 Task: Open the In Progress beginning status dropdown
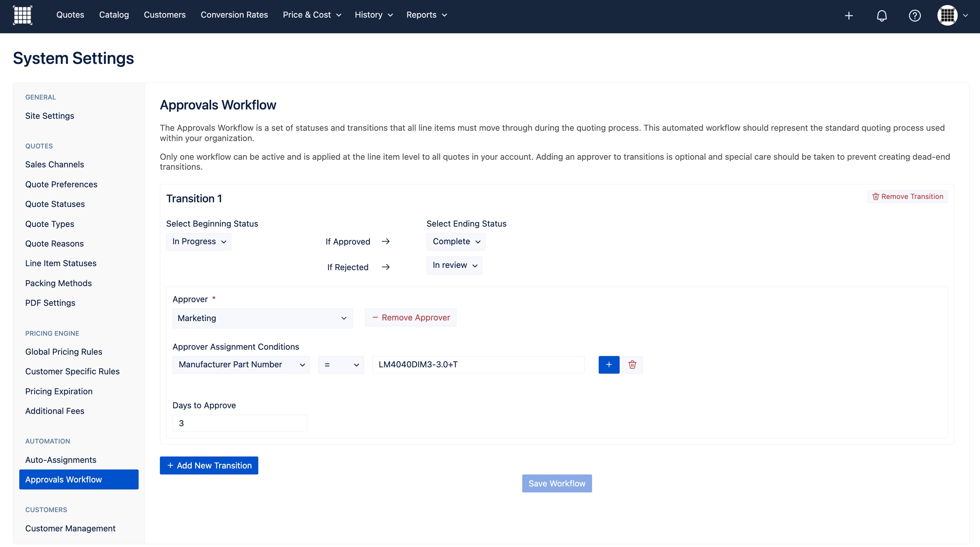click(x=198, y=241)
